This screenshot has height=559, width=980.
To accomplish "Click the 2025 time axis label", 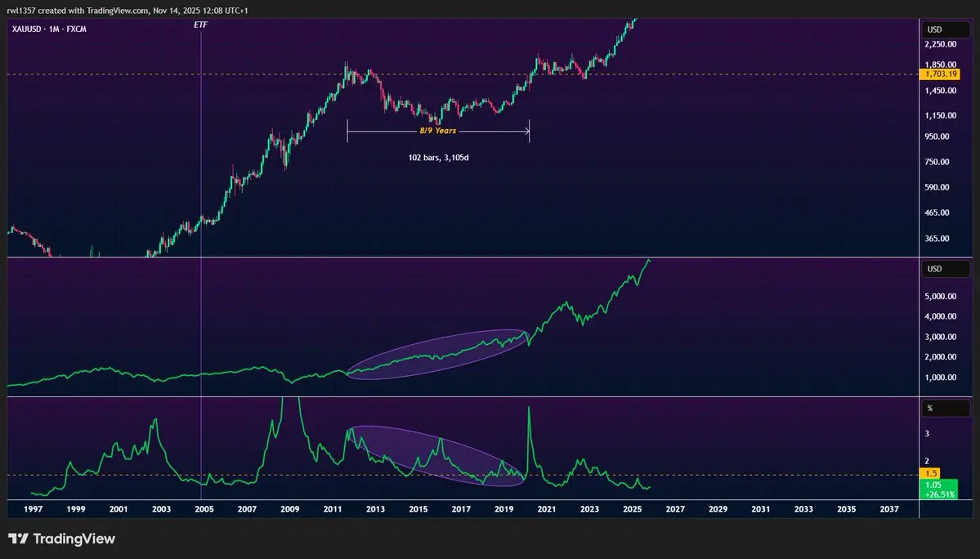I will [x=633, y=509].
